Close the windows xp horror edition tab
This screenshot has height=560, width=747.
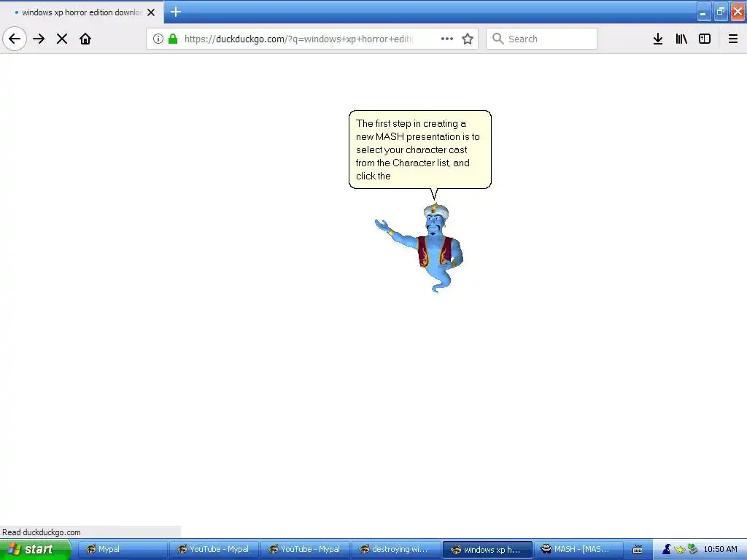[151, 12]
